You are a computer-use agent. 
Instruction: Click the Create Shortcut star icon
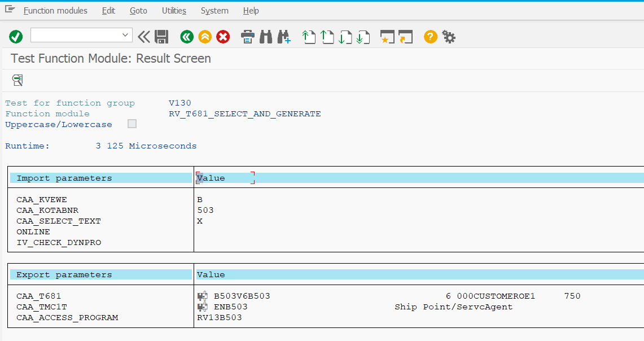[x=388, y=36]
